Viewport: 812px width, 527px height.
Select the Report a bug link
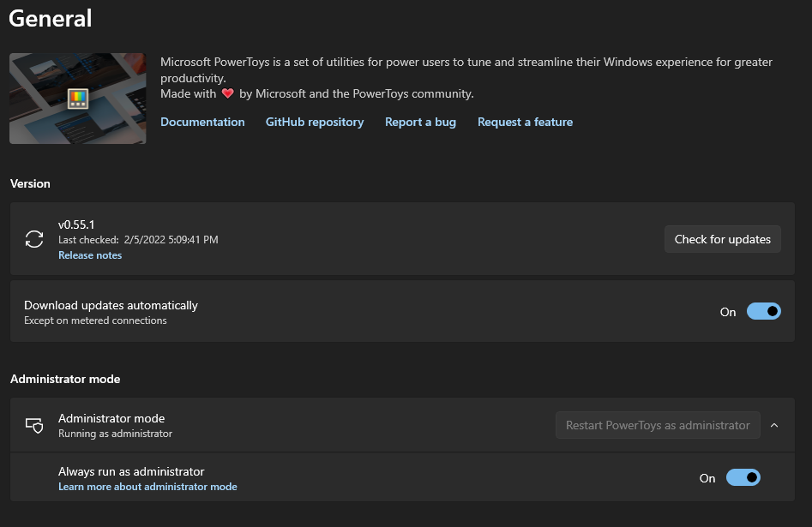[x=420, y=123]
